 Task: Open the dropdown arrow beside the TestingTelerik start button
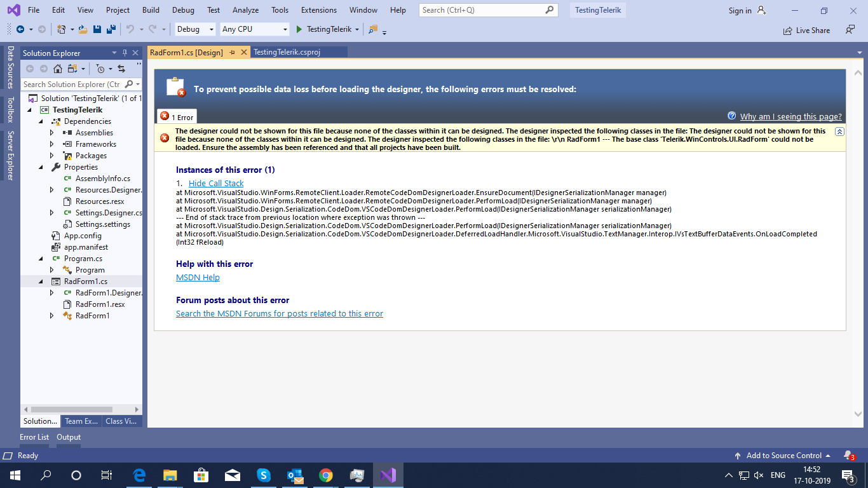click(358, 29)
